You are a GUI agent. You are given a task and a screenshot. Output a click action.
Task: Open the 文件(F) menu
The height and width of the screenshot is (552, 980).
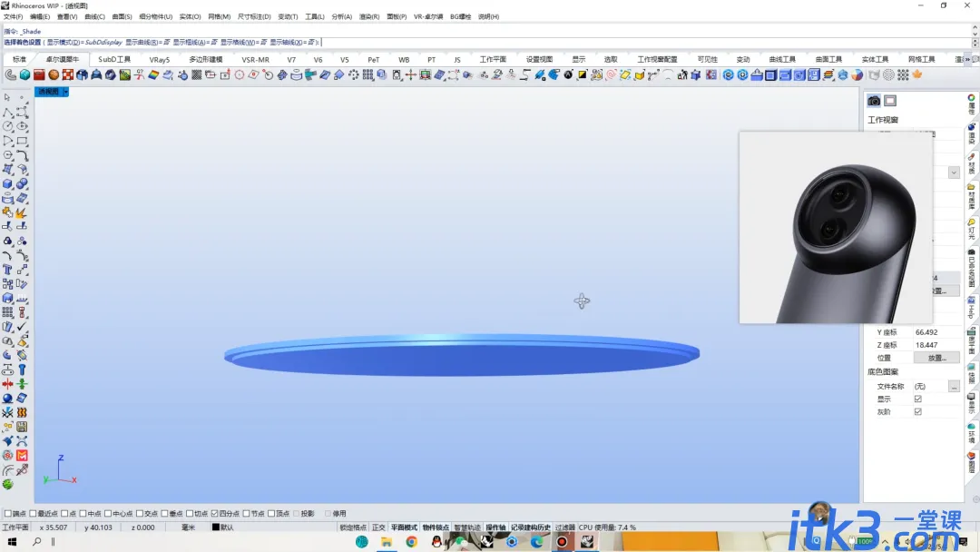pyautogui.click(x=13, y=17)
